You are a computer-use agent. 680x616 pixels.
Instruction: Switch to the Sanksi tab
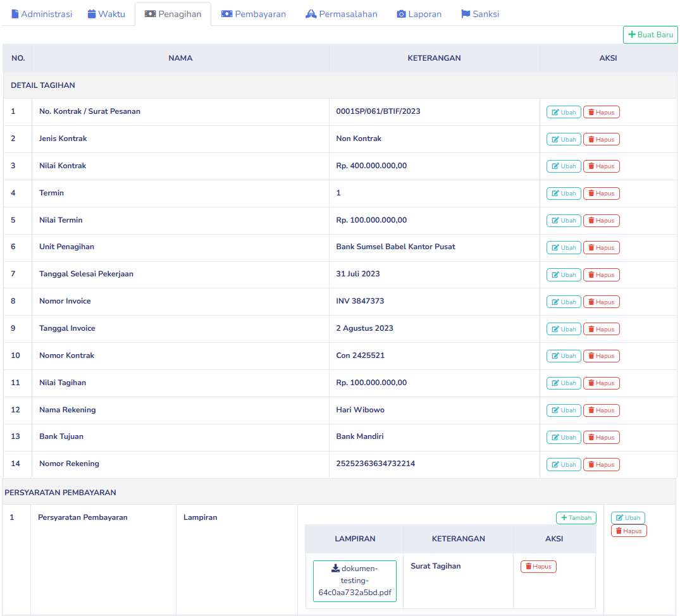coord(480,14)
